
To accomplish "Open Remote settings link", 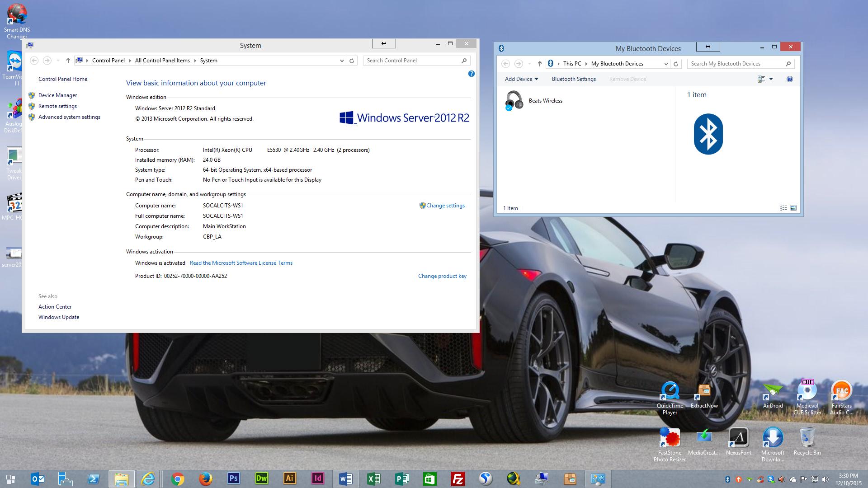I will (57, 106).
